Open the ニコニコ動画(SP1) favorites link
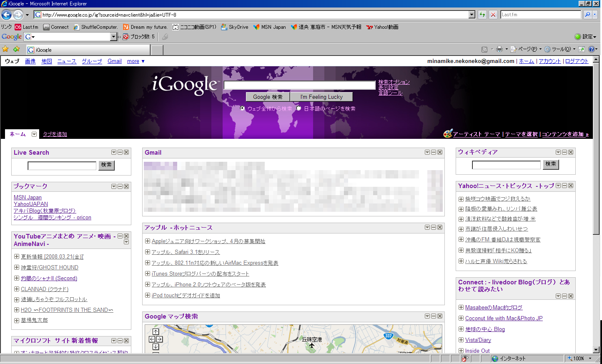Screen dimensions: 602x364 point(194,27)
